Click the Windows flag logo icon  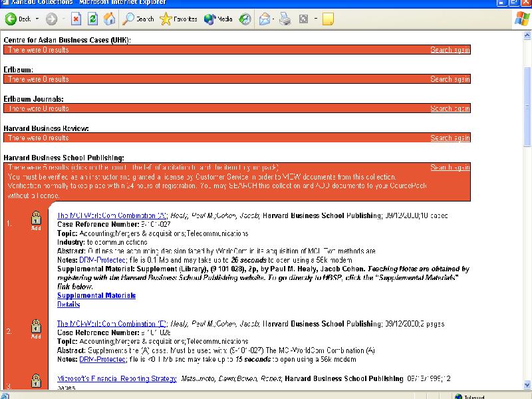[521, 19]
